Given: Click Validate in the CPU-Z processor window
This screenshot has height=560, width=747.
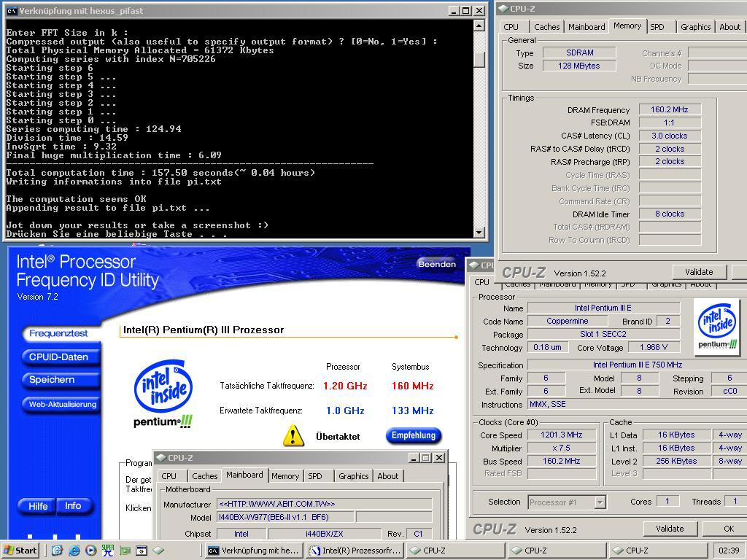Looking at the screenshot, I should click(x=670, y=529).
